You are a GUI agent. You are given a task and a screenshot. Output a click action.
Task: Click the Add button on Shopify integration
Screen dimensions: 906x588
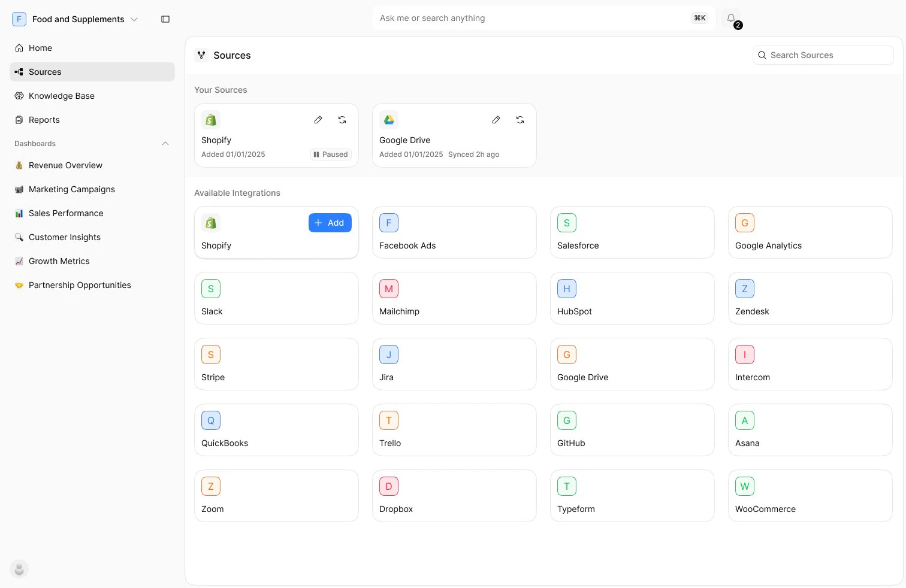click(330, 223)
